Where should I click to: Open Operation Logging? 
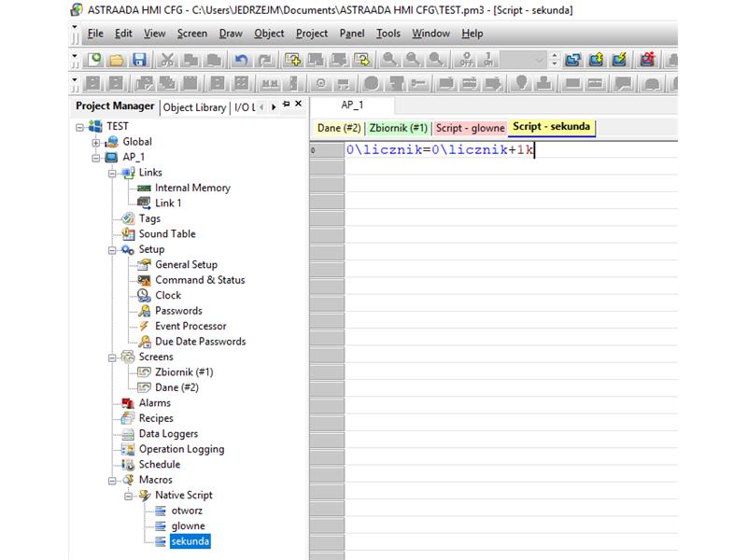[x=181, y=449]
